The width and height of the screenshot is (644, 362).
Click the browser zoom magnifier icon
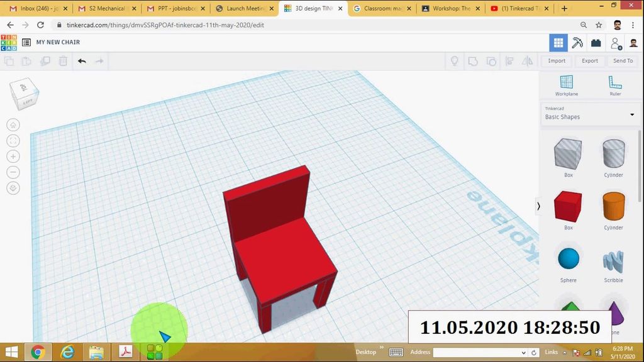point(584,25)
